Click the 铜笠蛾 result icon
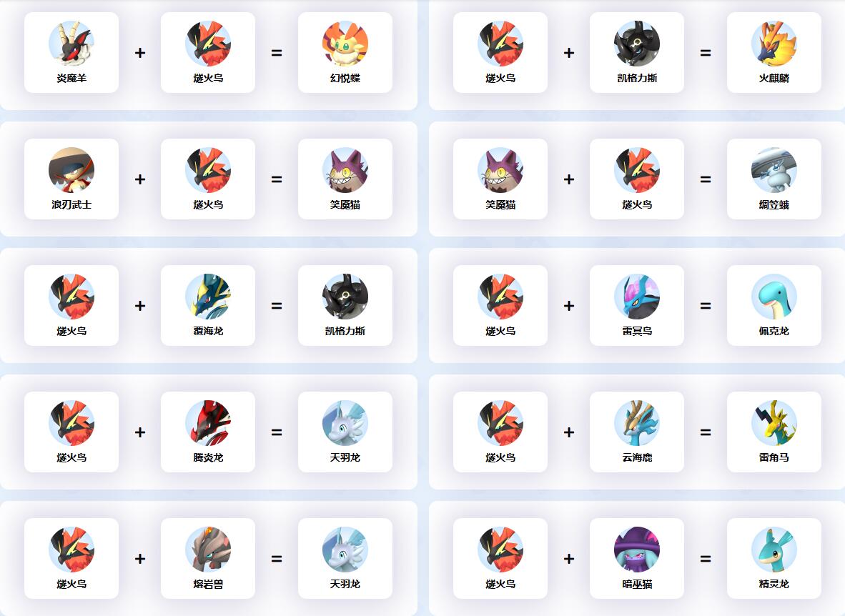The width and height of the screenshot is (845, 616). [x=774, y=170]
